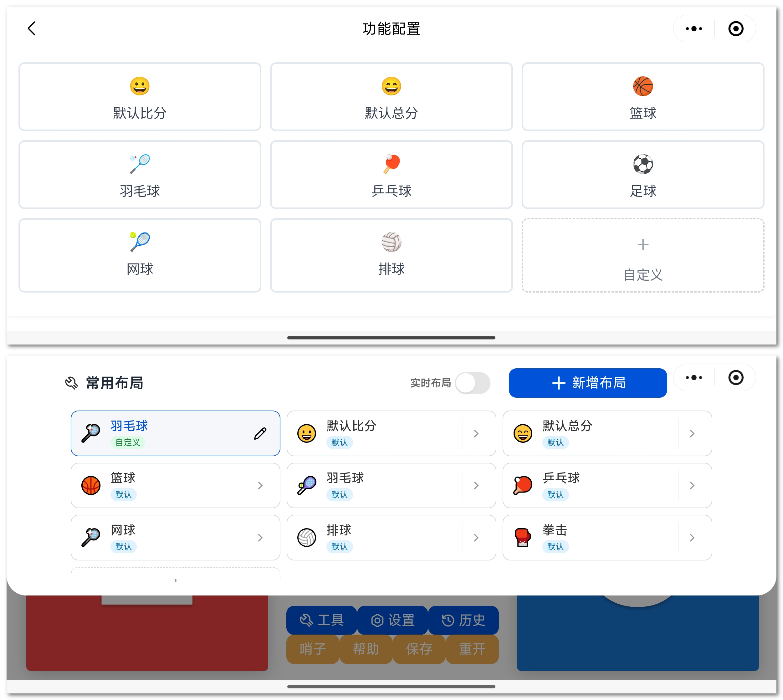Viewport: 783px width, 700px height.
Task: Choose the ping pong paddle card 乒乓球
Action: tap(391, 175)
